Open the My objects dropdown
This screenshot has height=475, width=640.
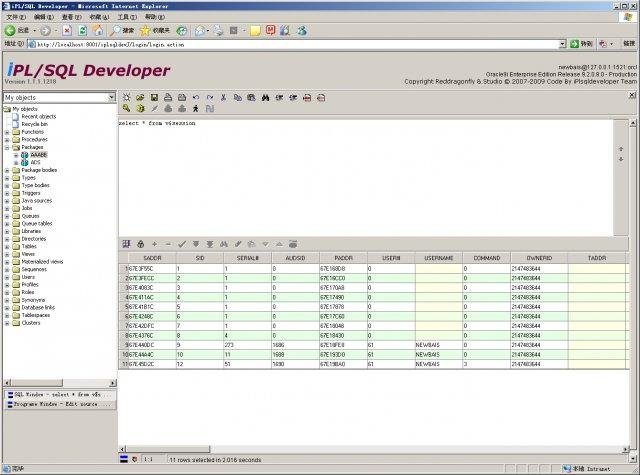click(x=111, y=98)
